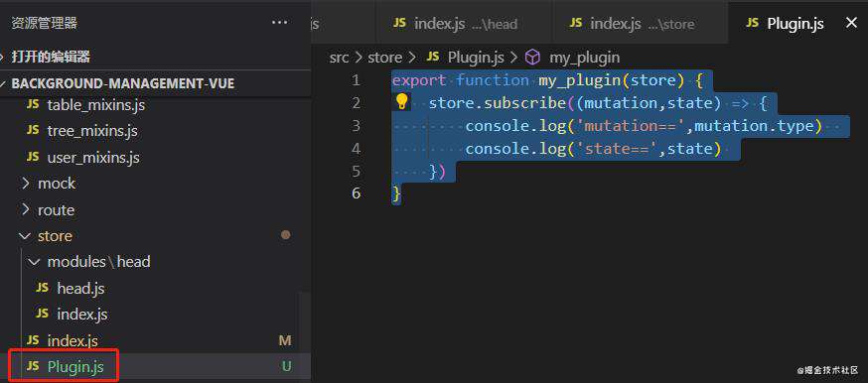Click the store breadcrumb segment
This screenshot has height=383, width=868.
(384, 58)
